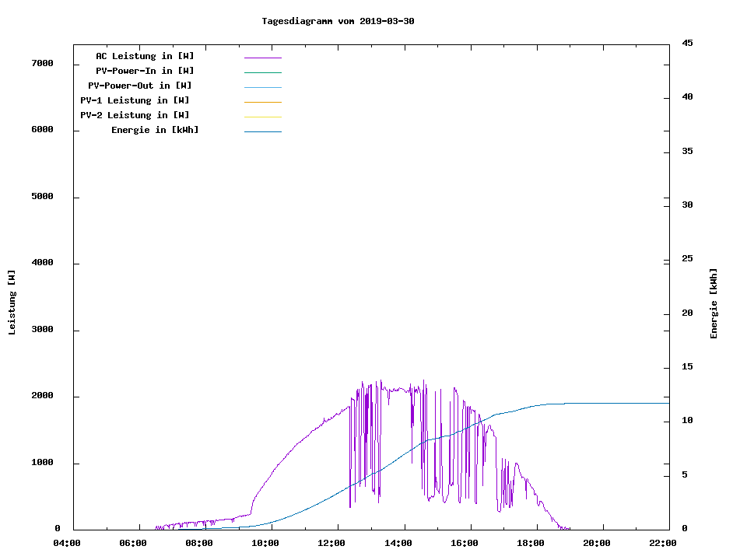Select the AC Leistung legend label
747x560 pixels.
(145, 56)
